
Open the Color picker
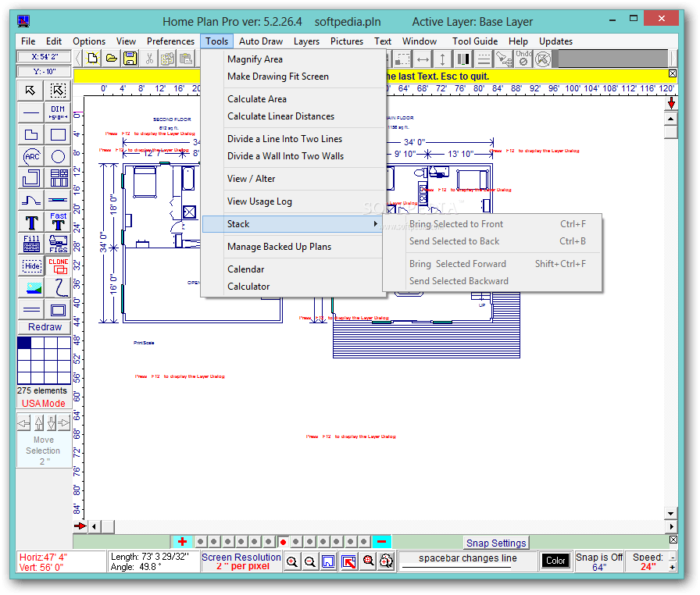555,560
